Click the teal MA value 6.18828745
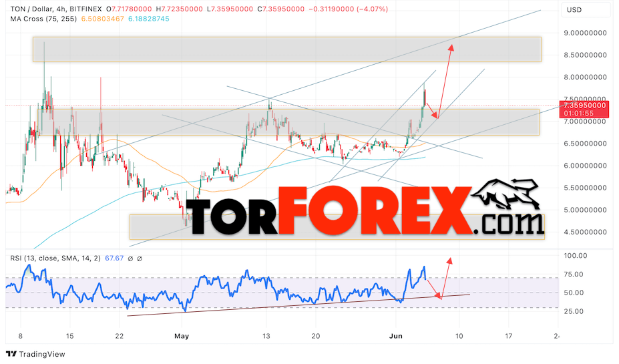 [x=149, y=19]
